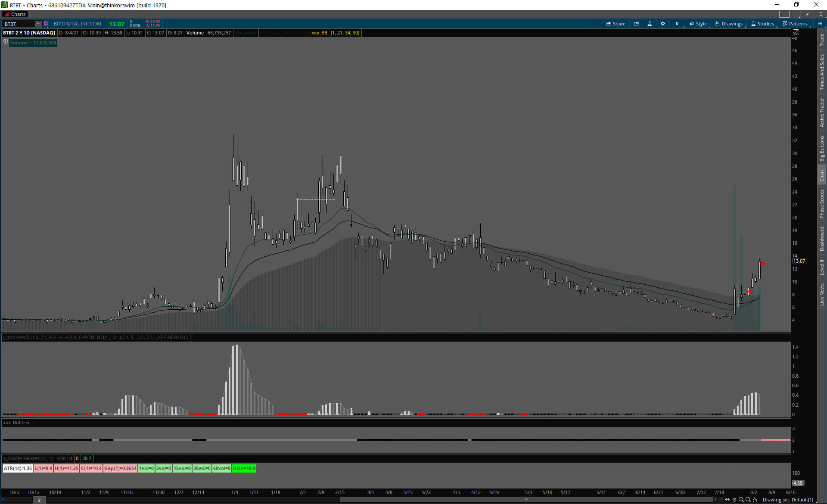The image size is (827, 504).
Task: Click the expand horizontal arrows icon
Action: [728, 500]
